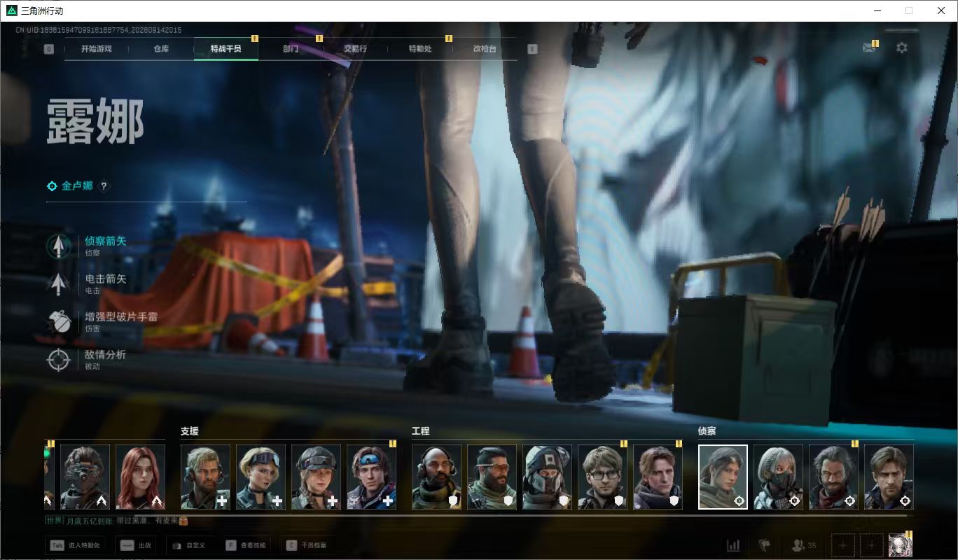This screenshot has height=560, width=958.
Task: Open the flag icon in bottom bar
Action: [764, 545]
